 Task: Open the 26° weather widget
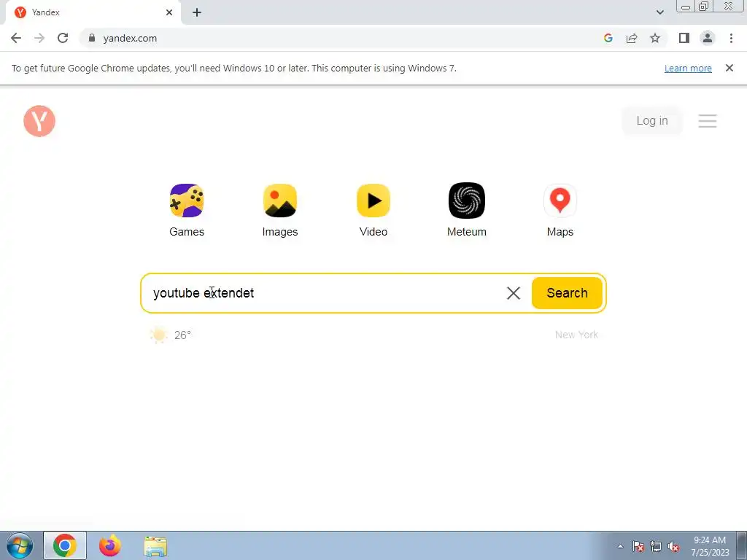(x=171, y=335)
